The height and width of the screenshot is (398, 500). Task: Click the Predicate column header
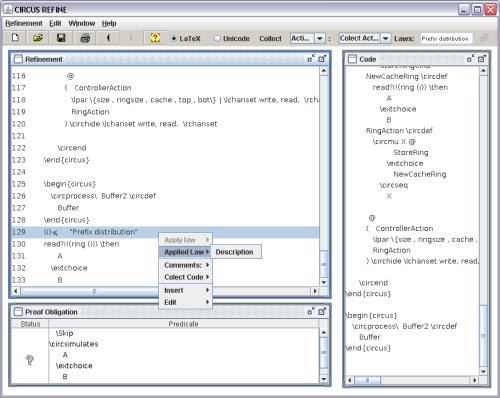183,324
